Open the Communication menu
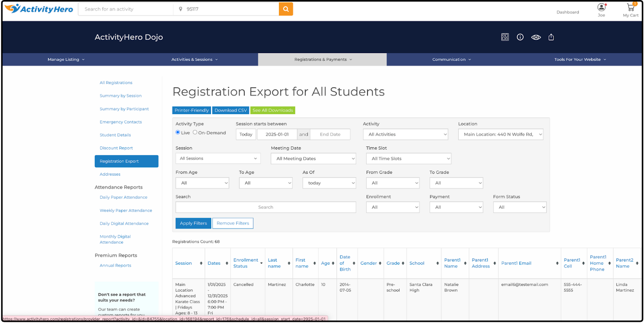The image size is (644, 323). [x=451, y=60]
